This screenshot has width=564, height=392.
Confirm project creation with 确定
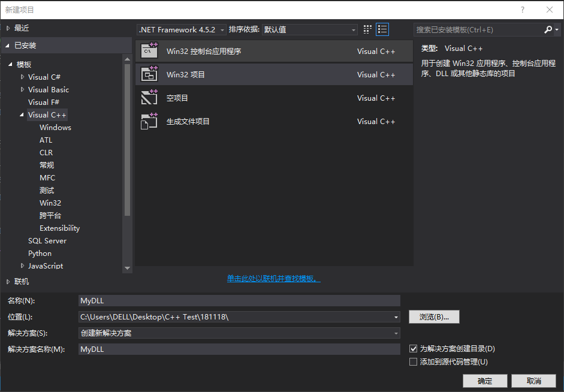[484, 381]
